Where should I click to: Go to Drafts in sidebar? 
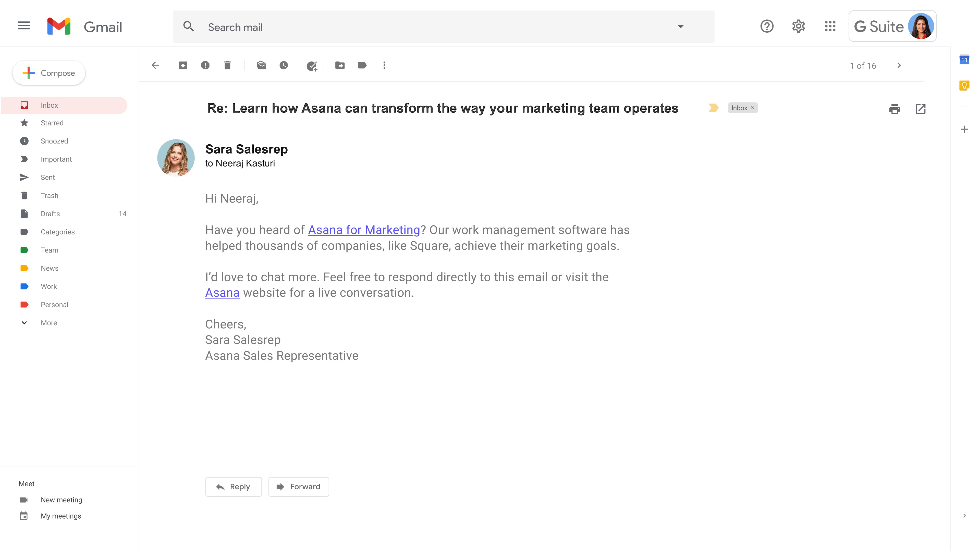point(50,214)
